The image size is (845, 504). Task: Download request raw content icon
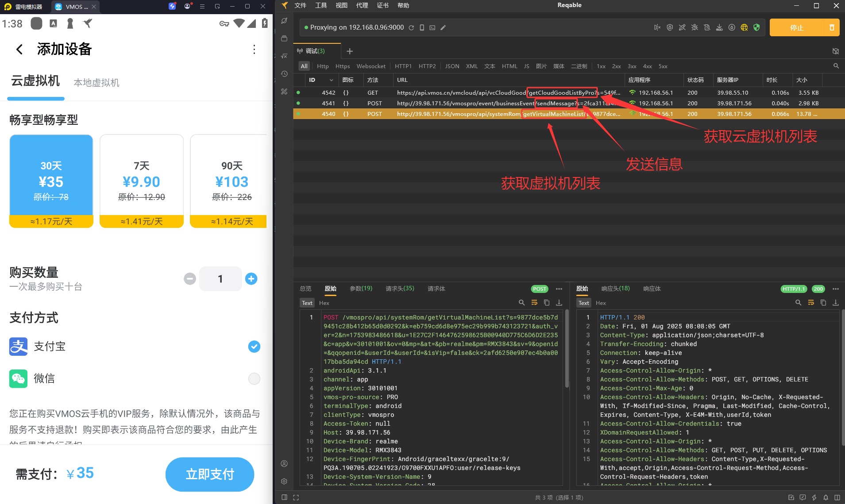559,303
